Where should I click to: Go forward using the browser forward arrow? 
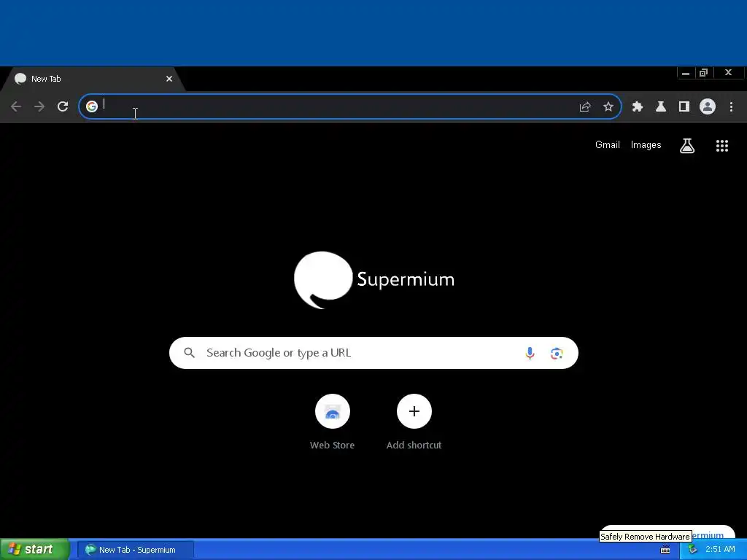click(39, 106)
